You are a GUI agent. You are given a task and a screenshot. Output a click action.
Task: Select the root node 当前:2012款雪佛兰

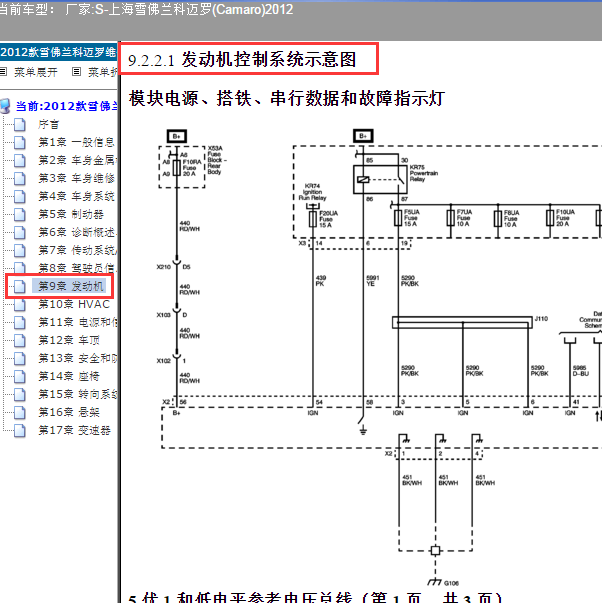click(66, 106)
